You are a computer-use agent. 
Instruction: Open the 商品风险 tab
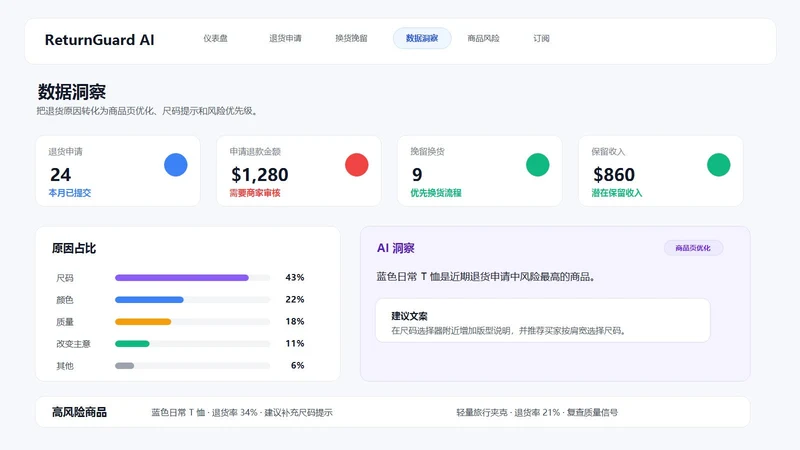click(x=483, y=38)
